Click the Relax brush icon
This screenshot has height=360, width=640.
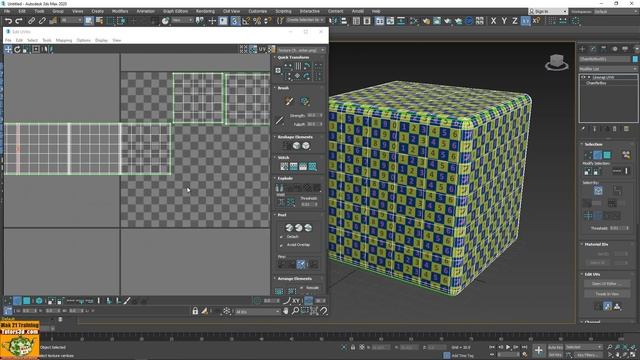[x=304, y=101]
